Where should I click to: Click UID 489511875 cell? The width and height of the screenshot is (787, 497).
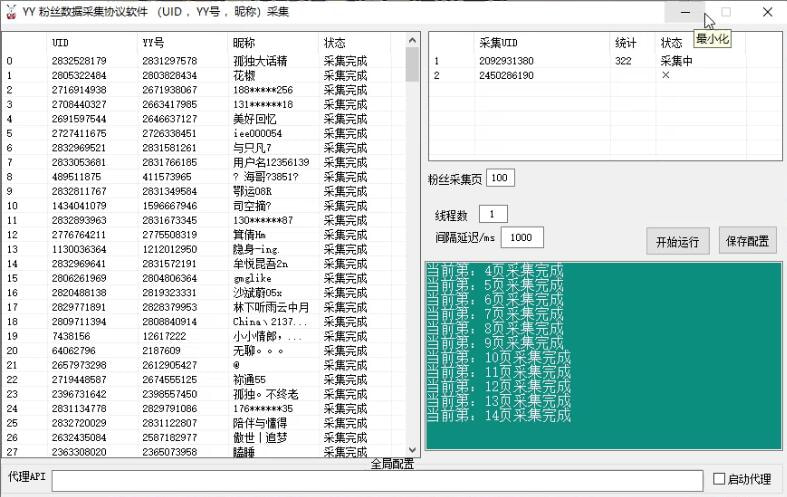[76, 177]
